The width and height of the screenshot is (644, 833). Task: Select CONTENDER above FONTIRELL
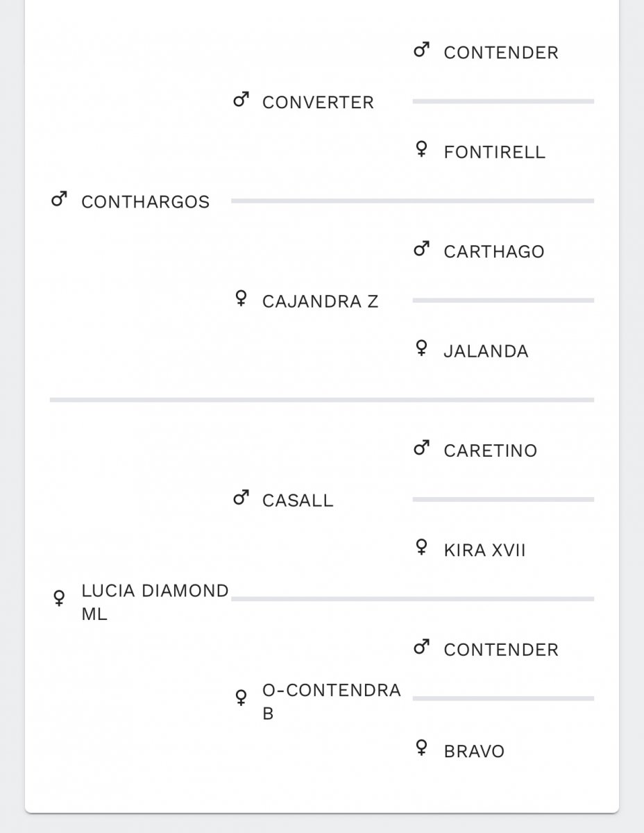501,53
